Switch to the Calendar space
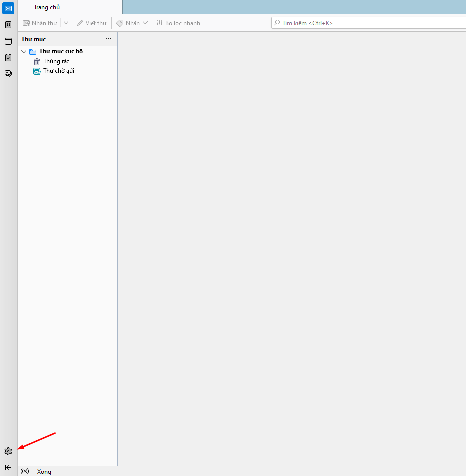Viewport: 466px width, 476px height. coord(8,41)
